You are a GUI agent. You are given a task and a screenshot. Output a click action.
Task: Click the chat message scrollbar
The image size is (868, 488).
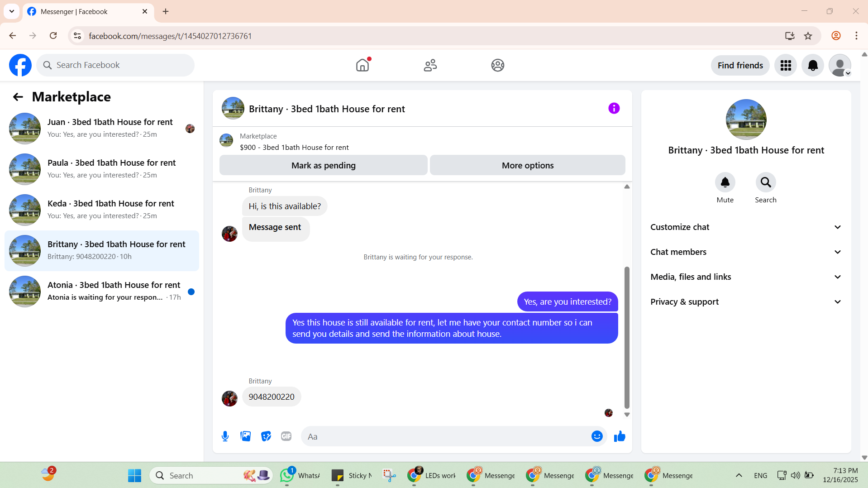[627, 337]
